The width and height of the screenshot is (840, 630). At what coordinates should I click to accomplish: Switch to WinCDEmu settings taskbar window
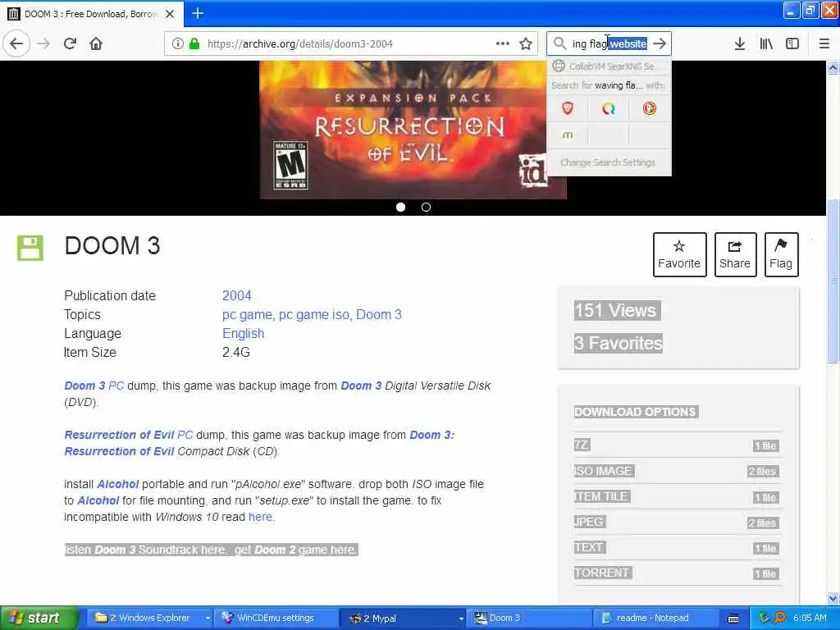tap(276, 619)
